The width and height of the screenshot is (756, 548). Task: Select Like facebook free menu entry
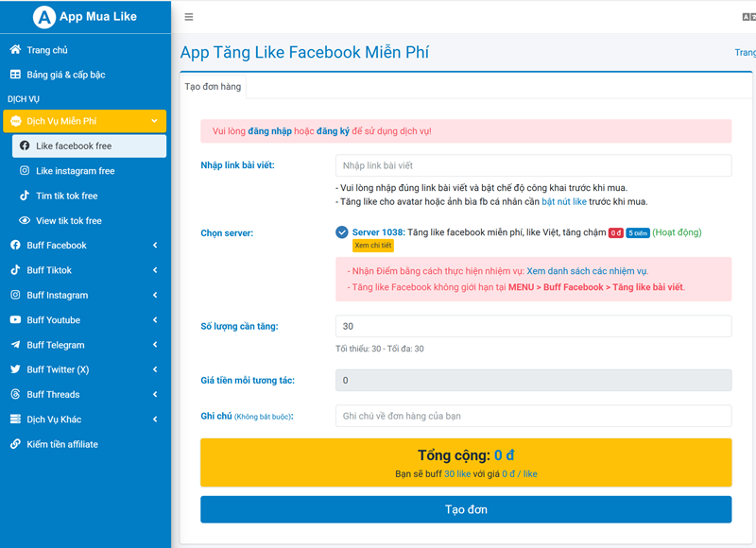pyautogui.click(x=89, y=146)
